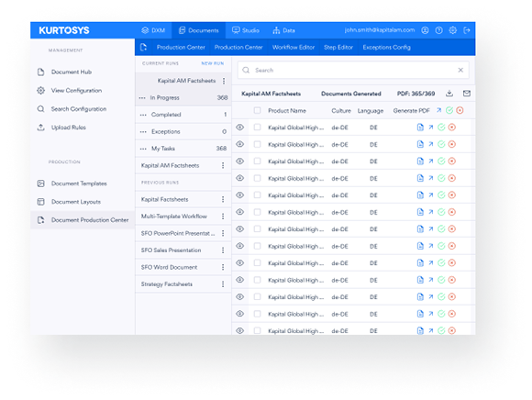Screen dimensions: 532x400
Task: Open Document Layouts
Action: point(76,202)
